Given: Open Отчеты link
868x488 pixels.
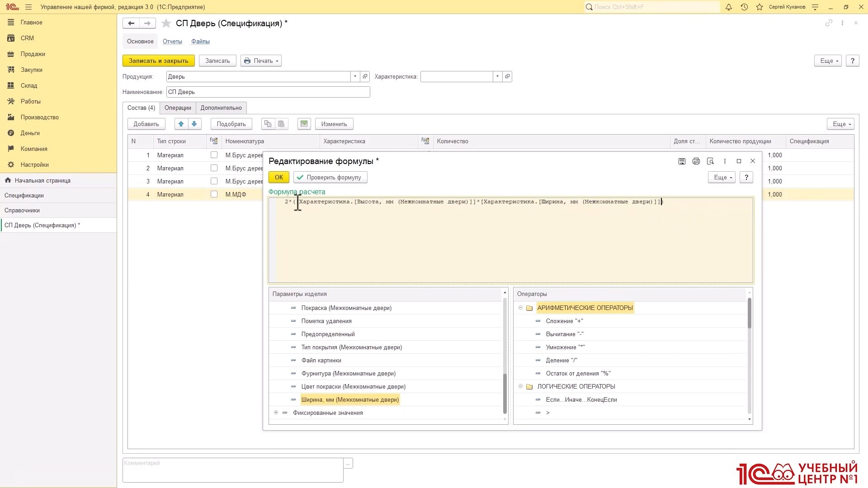Looking at the screenshot, I should point(172,41).
